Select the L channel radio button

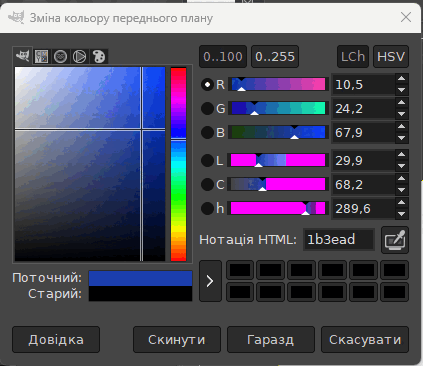pos(207,161)
